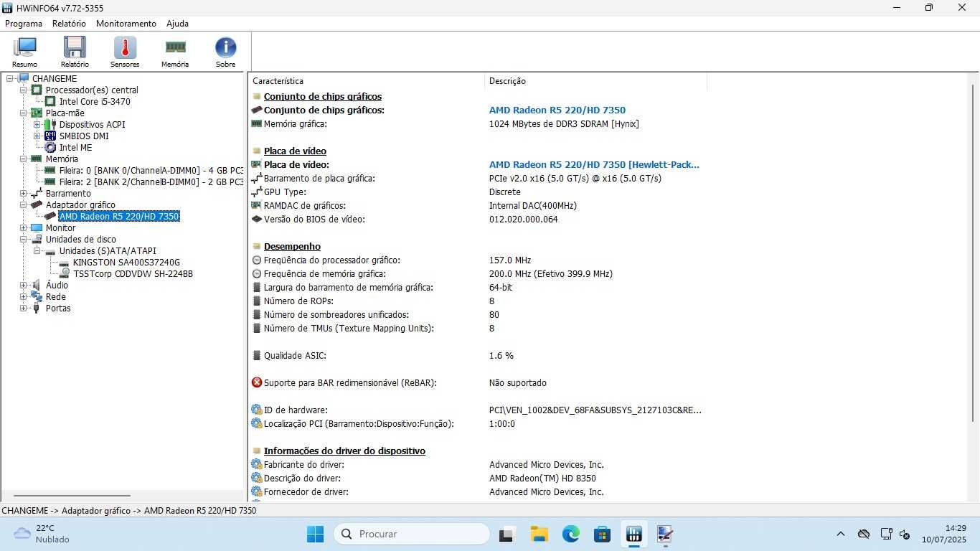
Task: Open the Sobre info icon
Action: click(225, 47)
